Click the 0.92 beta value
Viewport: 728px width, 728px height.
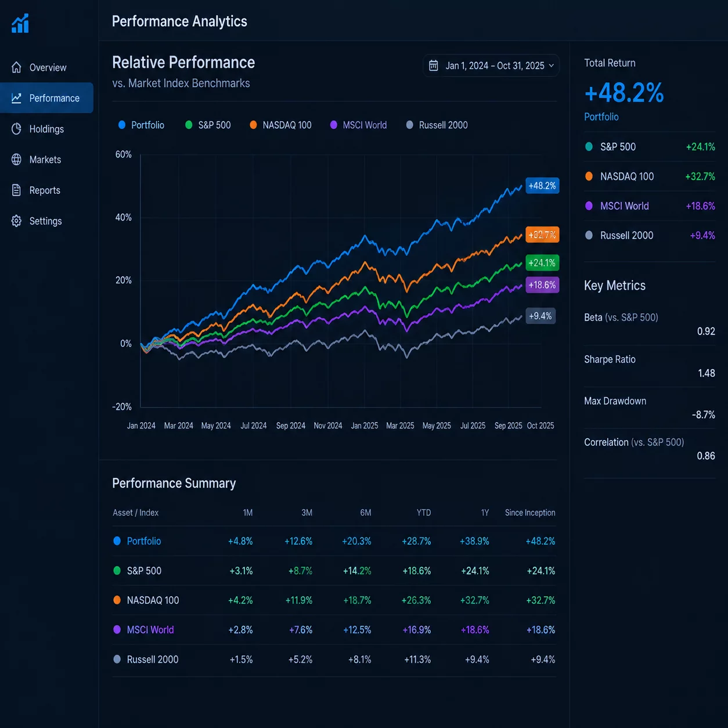tap(706, 331)
